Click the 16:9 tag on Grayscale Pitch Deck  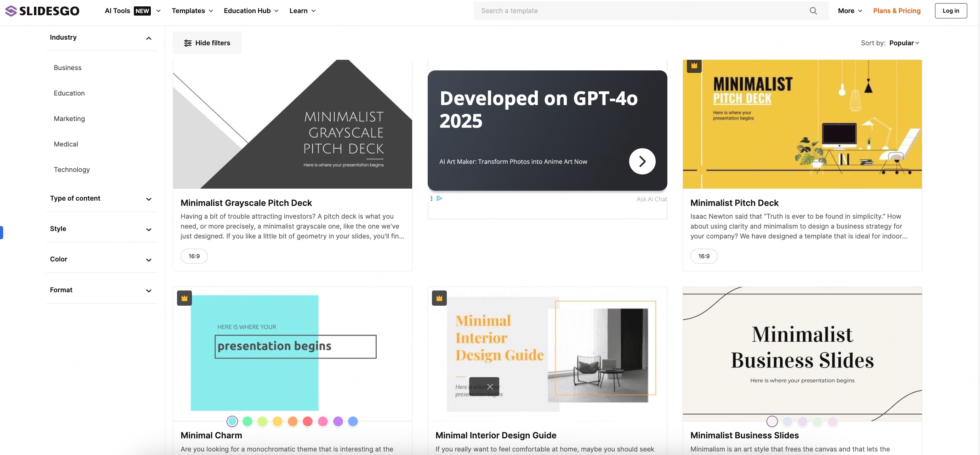[194, 256]
